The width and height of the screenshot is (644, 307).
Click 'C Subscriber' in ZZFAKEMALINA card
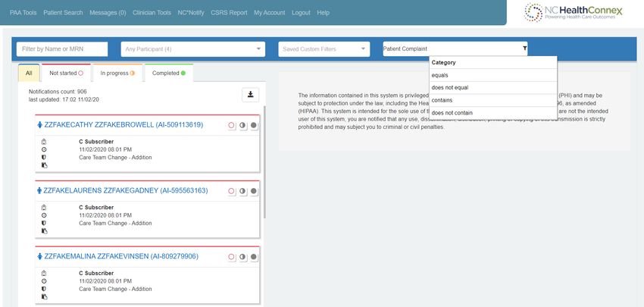(96, 274)
